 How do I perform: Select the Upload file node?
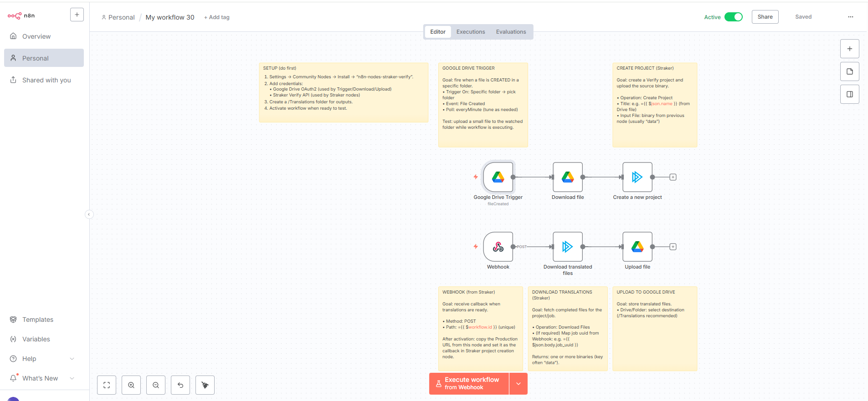(x=637, y=247)
